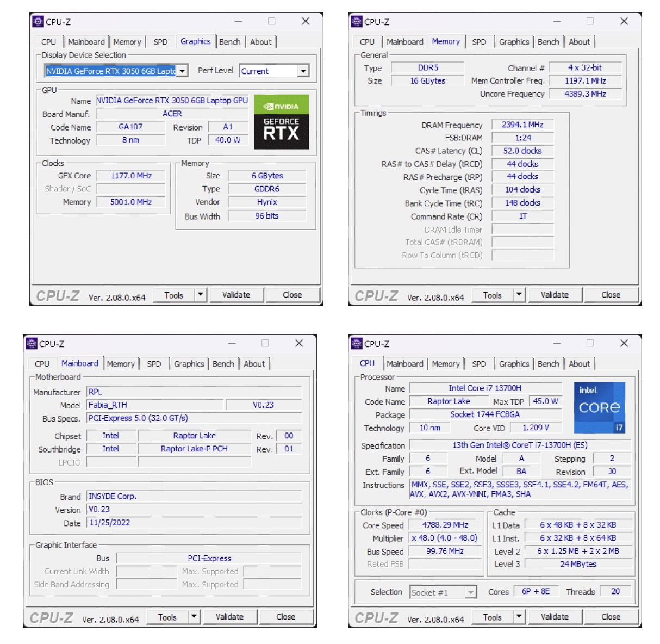Click the 4788.29 MHz Core Speed value
Viewport: 660px width, 644px height.
click(x=445, y=525)
